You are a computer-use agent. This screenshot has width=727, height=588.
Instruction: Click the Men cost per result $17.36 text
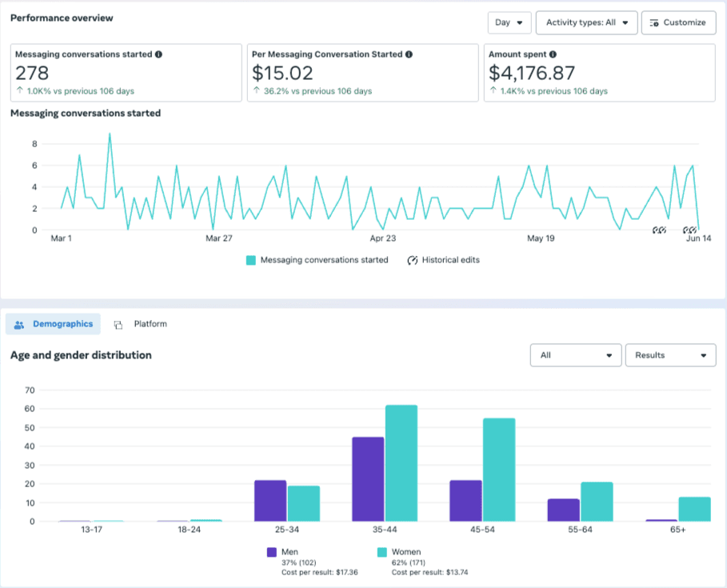[319, 573]
